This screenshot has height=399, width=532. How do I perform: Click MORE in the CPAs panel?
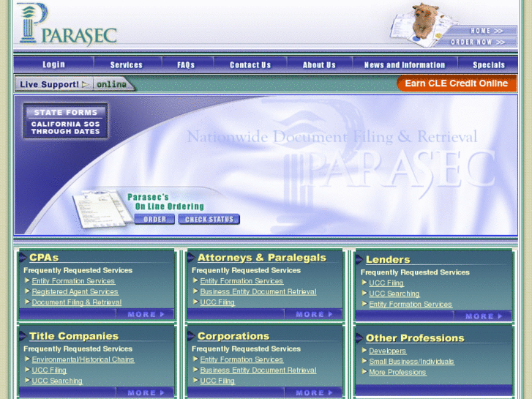[145, 315]
